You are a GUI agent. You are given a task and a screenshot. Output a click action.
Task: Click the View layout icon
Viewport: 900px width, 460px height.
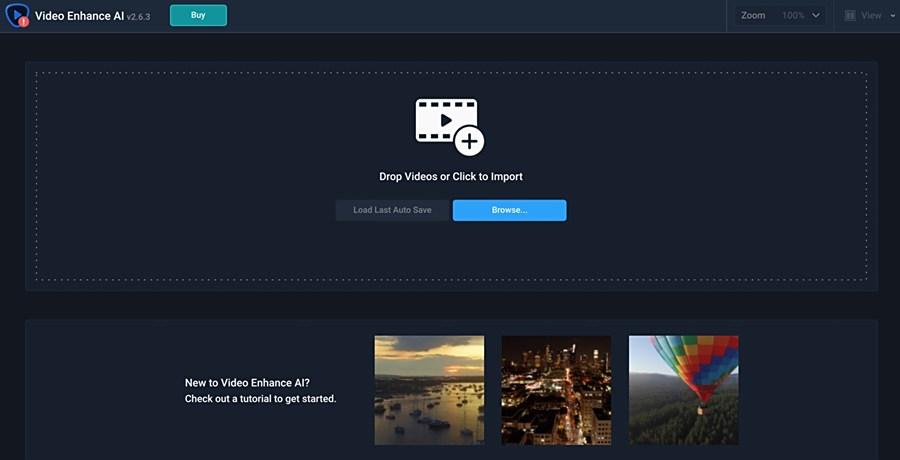[850, 16]
